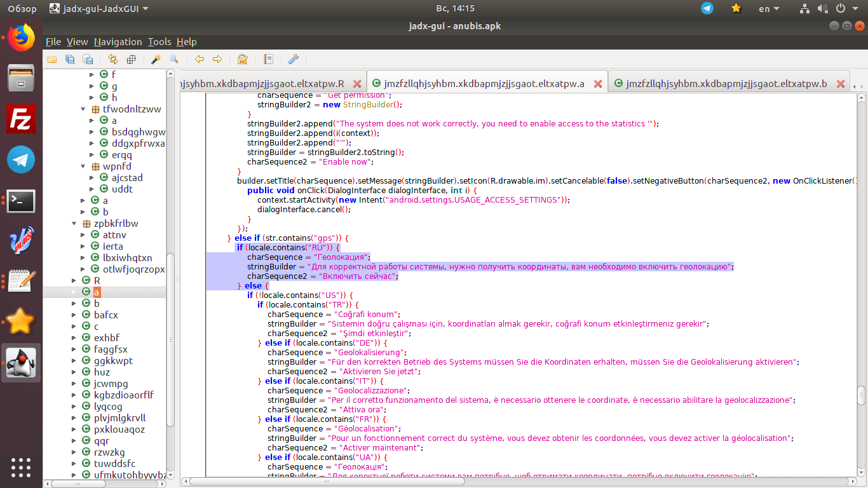Open the log viewer notebook icon
The height and width of the screenshot is (488, 868).
[268, 59]
